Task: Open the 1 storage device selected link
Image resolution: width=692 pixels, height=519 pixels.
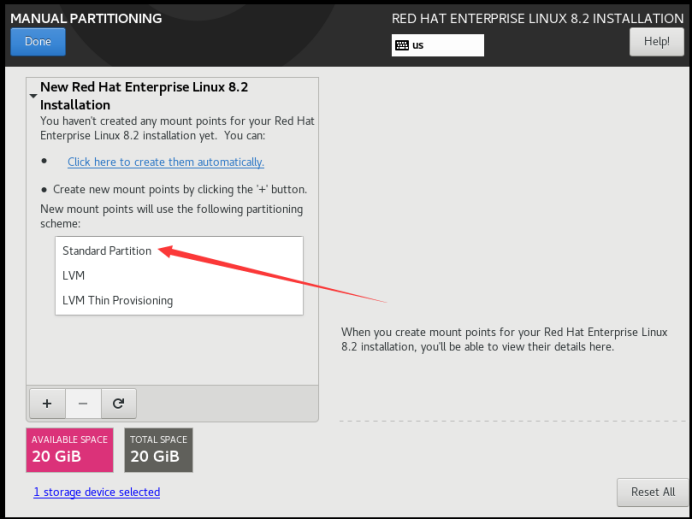Action: point(97,492)
